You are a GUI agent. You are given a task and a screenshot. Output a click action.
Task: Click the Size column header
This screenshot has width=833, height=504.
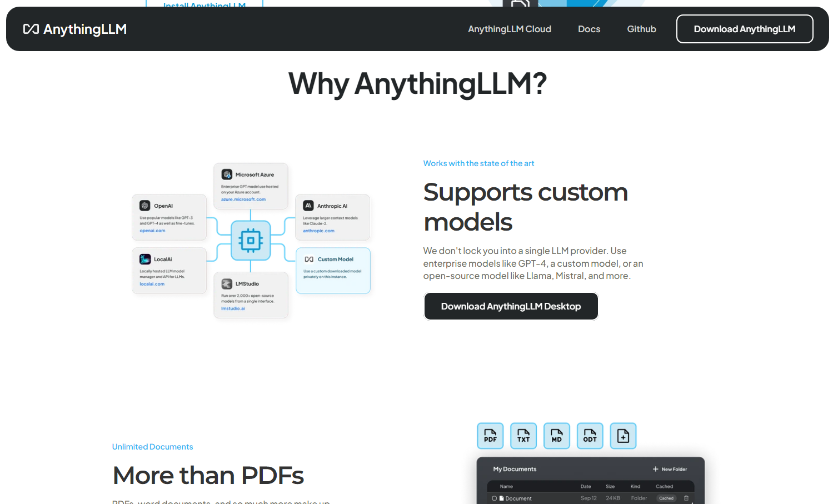(x=610, y=486)
